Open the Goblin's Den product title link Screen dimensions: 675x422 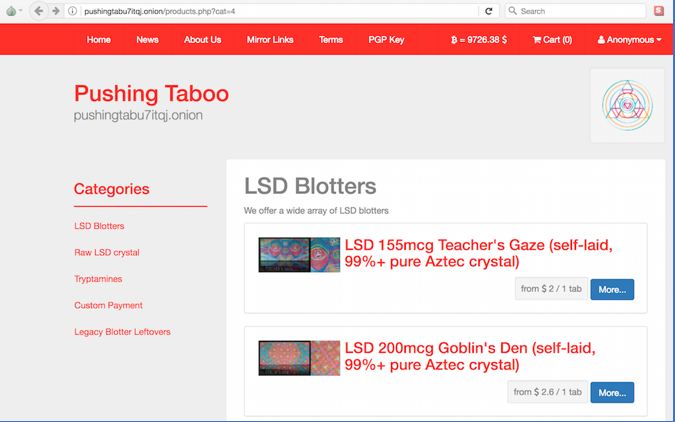470,357
